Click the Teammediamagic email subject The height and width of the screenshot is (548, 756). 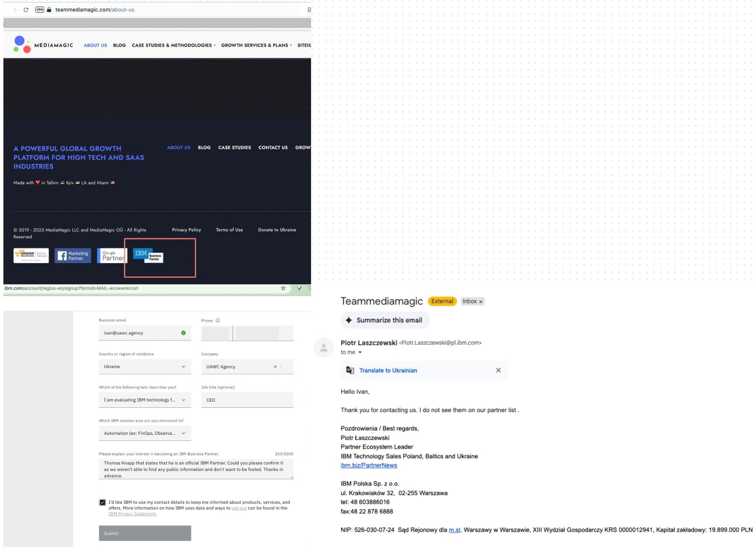click(382, 301)
